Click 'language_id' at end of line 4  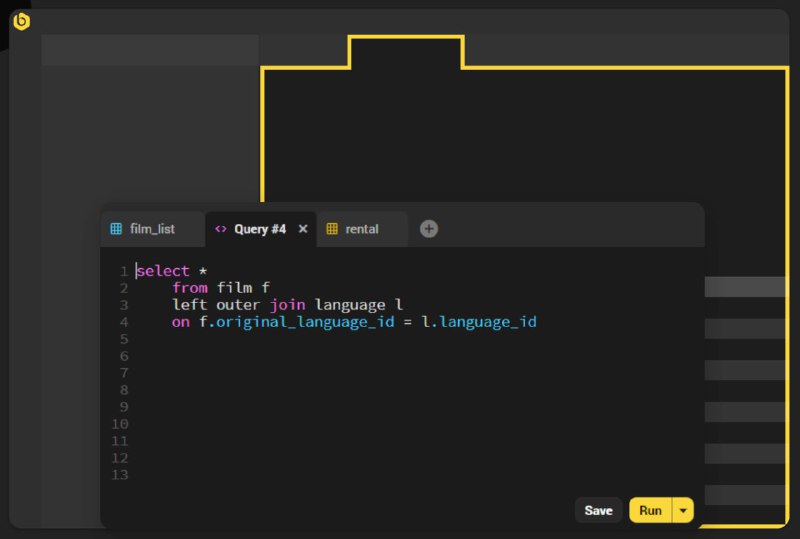tap(488, 322)
